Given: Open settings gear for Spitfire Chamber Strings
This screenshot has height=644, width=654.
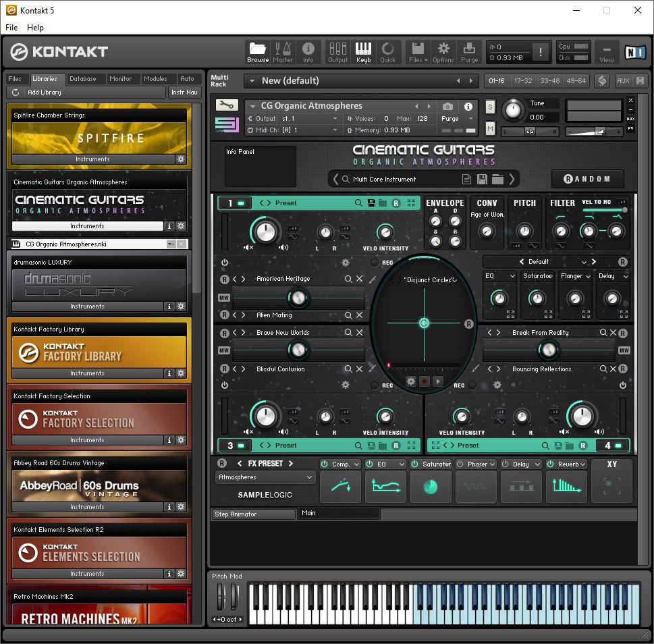Looking at the screenshot, I should point(181,159).
